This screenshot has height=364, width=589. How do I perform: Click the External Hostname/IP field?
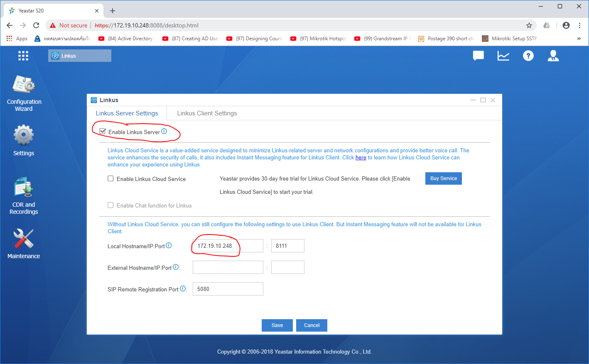228,267
